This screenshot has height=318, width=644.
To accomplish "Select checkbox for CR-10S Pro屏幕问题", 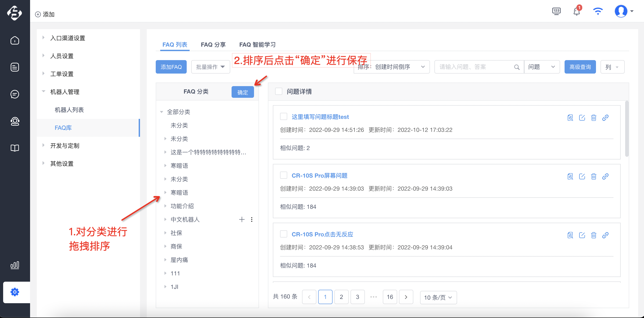I will click(283, 175).
